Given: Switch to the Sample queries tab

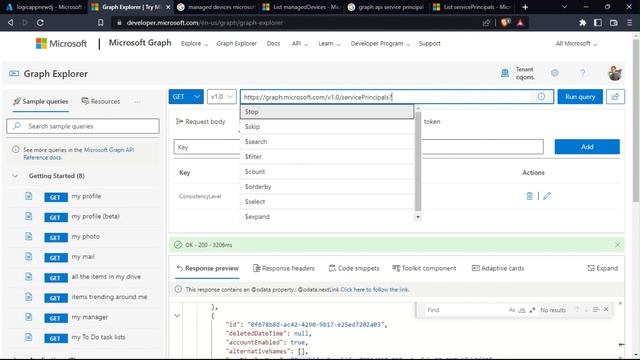Looking at the screenshot, I should pyautogui.click(x=40, y=101).
